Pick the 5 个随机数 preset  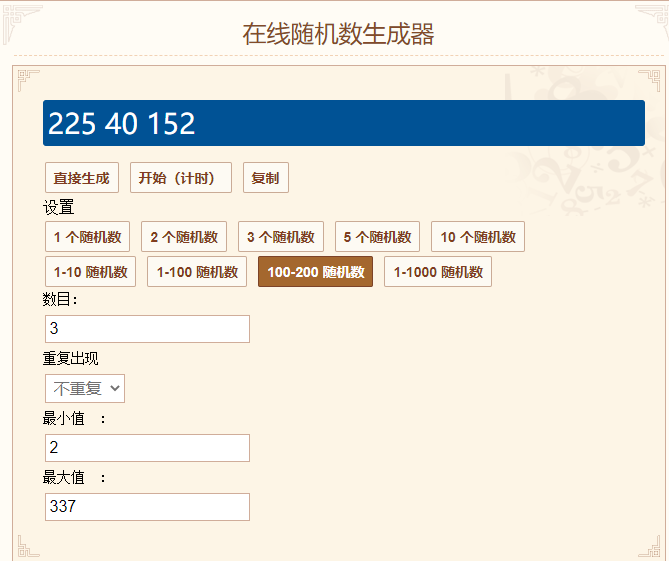click(x=377, y=236)
